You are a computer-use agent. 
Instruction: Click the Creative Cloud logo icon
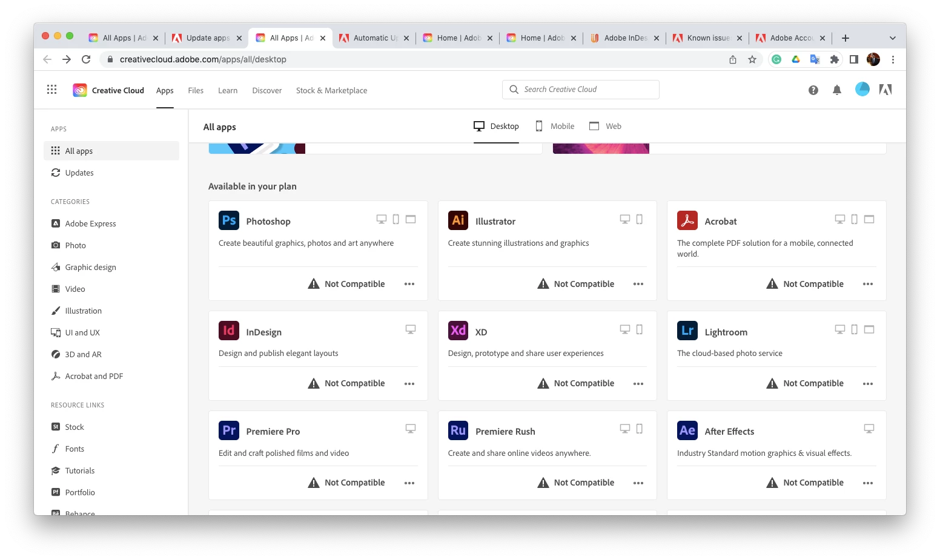80,90
